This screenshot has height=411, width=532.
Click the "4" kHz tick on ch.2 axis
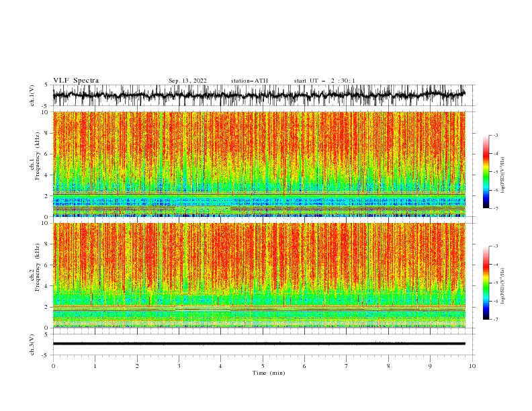point(47,286)
